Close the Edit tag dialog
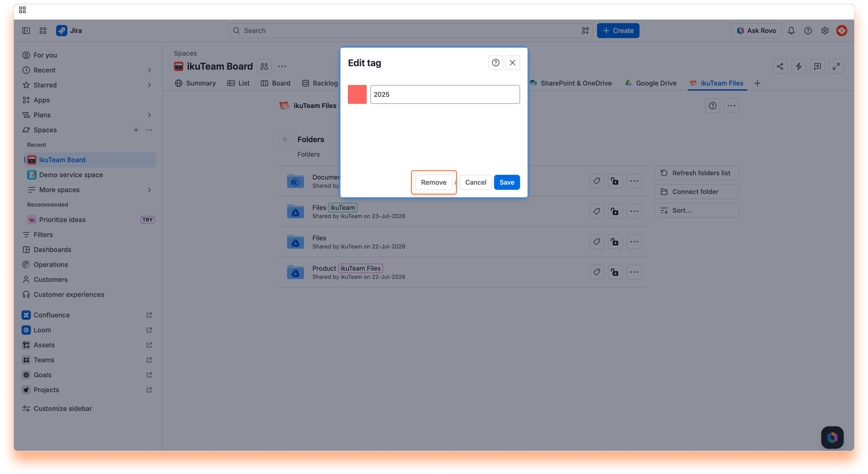The height and width of the screenshot is (474, 868). (x=513, y=63)
